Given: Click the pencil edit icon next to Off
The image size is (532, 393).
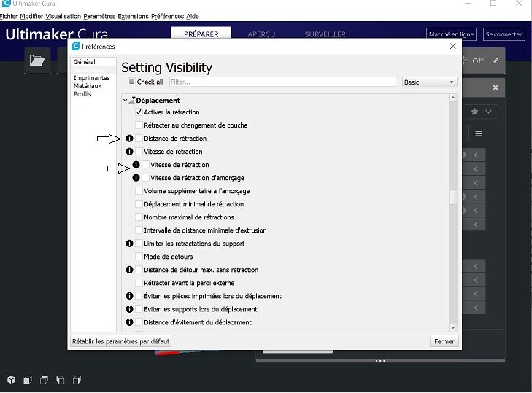Looking at the screenshot, I should (496, 61).
